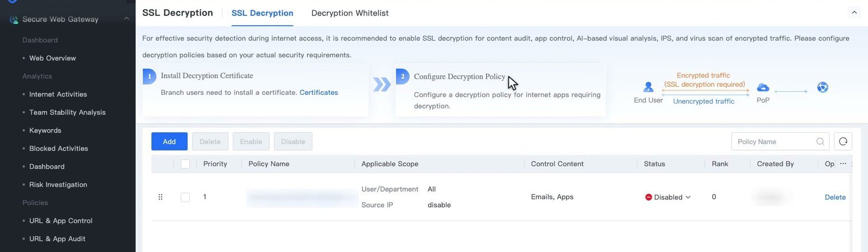868x252 pixels.
Task: Open Risk Investigation page
Action: pos(58,185)
